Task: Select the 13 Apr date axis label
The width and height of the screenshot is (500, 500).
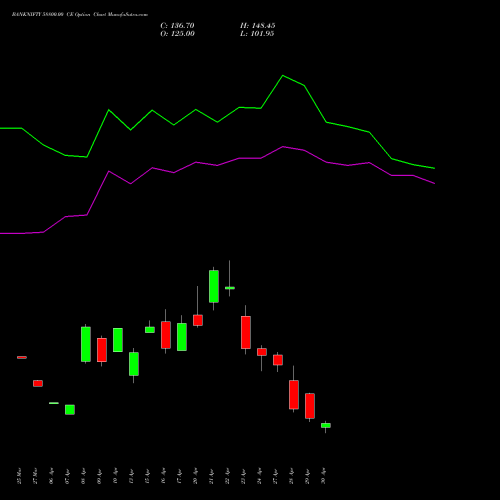Action: [131, 476]
